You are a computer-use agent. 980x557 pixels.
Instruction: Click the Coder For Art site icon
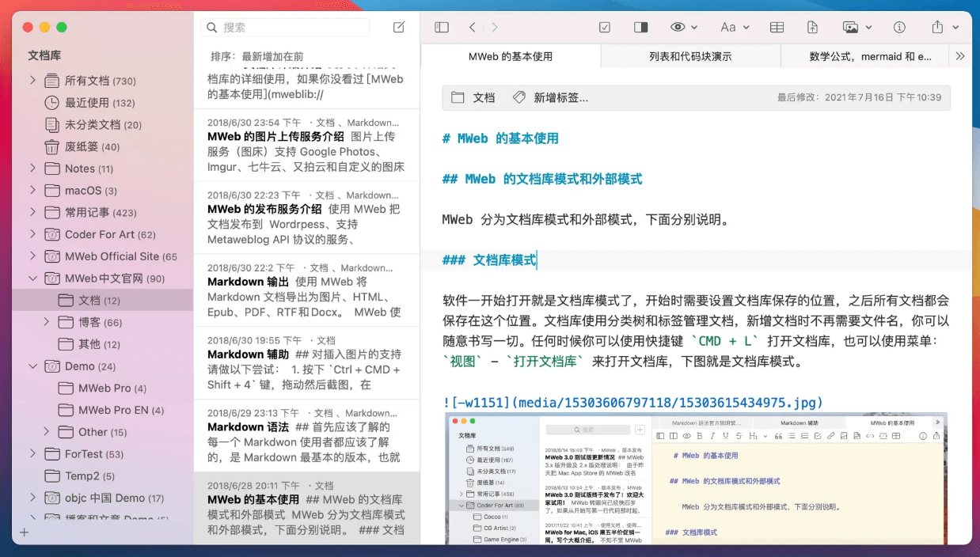(52, 234)
